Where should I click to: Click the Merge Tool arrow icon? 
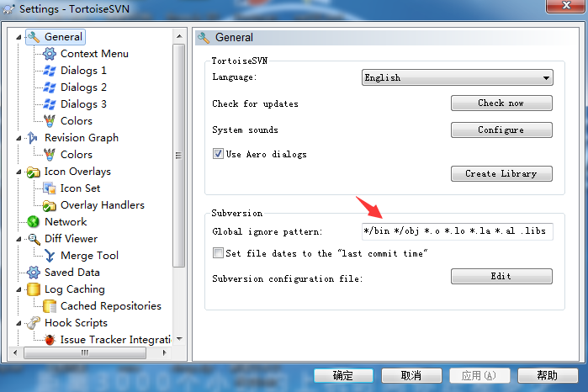[x=50, y=256]
